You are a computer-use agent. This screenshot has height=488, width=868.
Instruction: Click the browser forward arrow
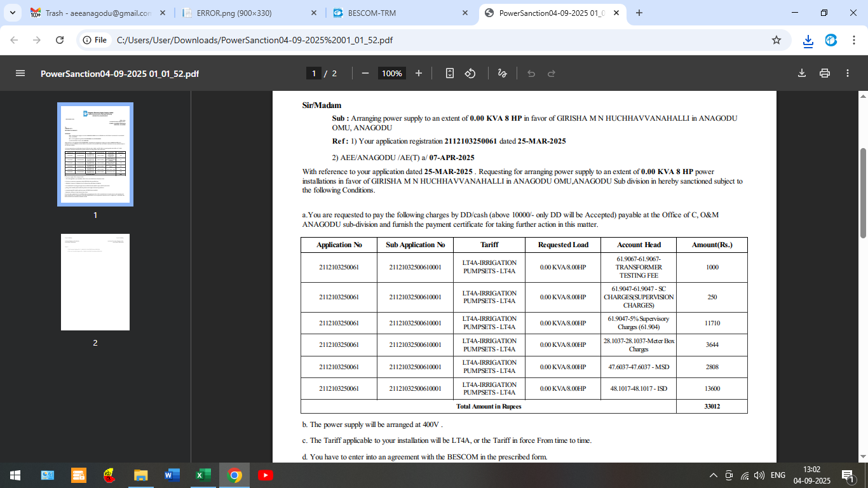(x=37, y=40)
